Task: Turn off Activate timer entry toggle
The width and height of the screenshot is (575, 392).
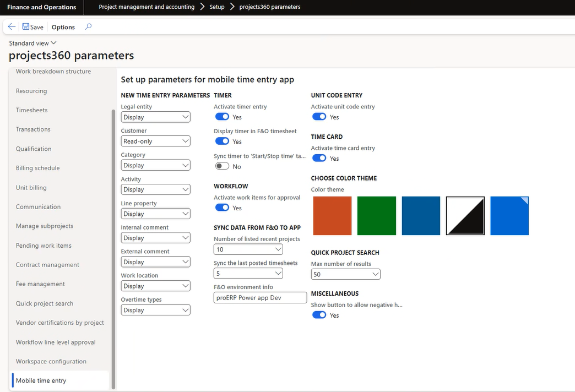Action: (x=222, y=117)
